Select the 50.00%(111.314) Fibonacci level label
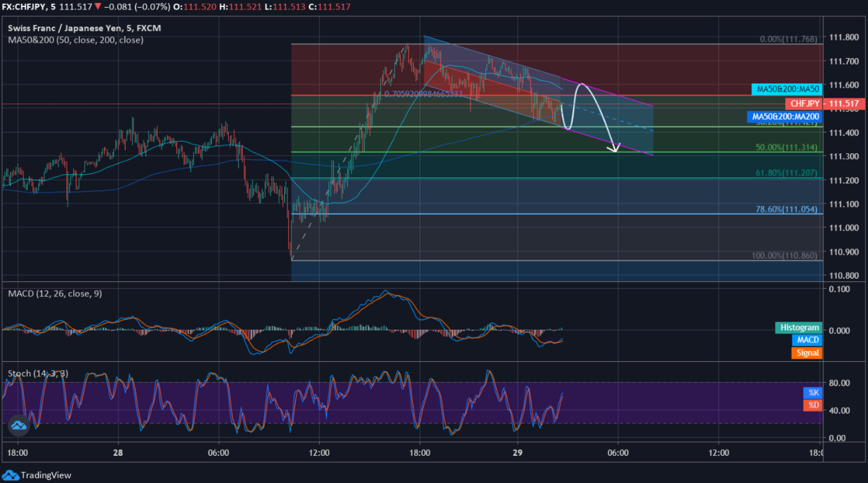 pos(789,147)
